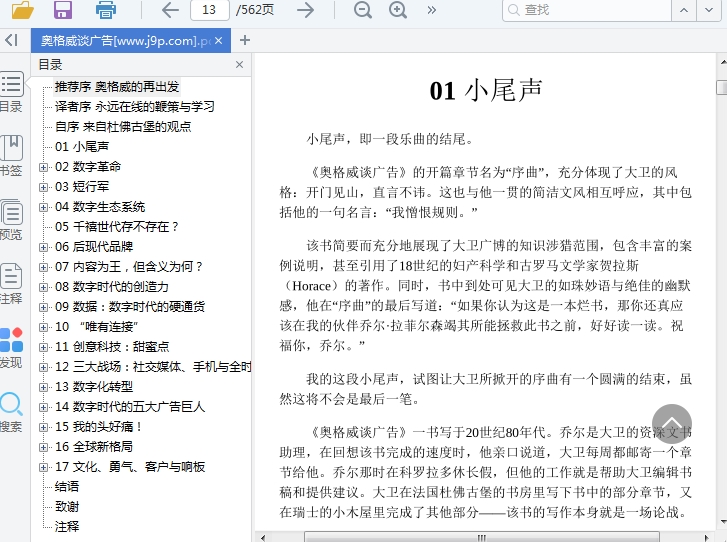Open the 发现 discover sidebar panel
The height and width of the screenshot is (542, 727).
tap(11, 347)
